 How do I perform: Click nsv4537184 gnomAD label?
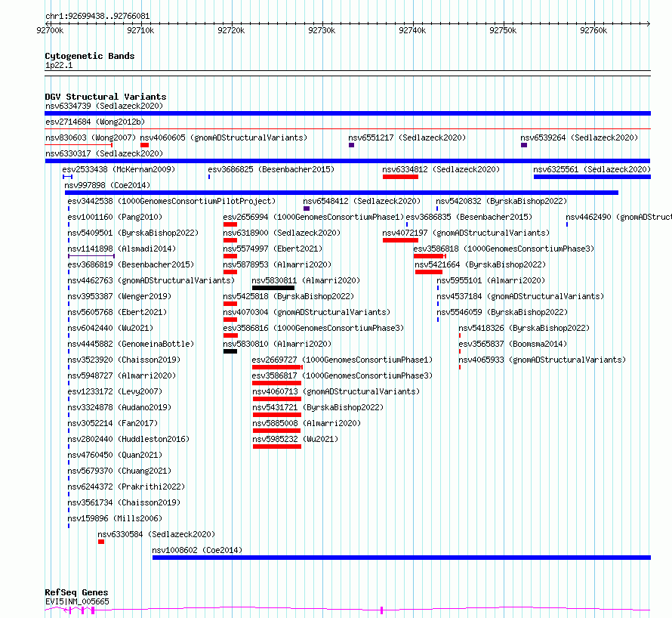pos(520,296)
